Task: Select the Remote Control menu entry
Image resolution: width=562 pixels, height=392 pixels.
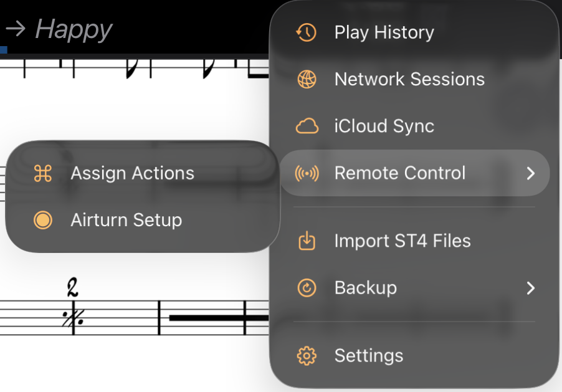Action: pyautogui.click(x=400, y=173)
